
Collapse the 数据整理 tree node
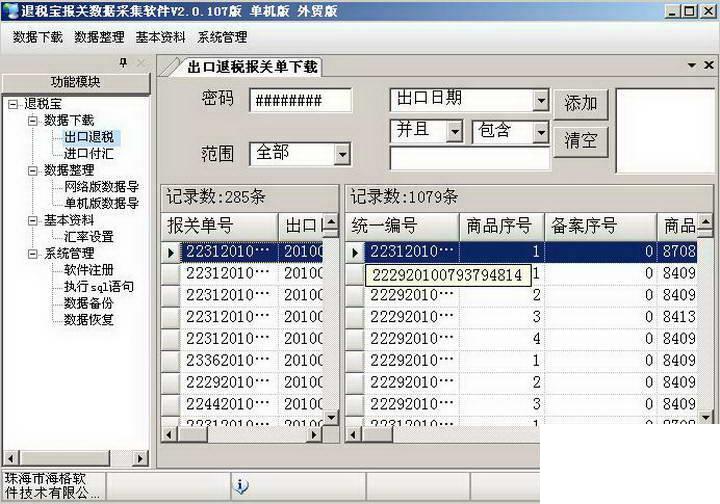[33, 171]
